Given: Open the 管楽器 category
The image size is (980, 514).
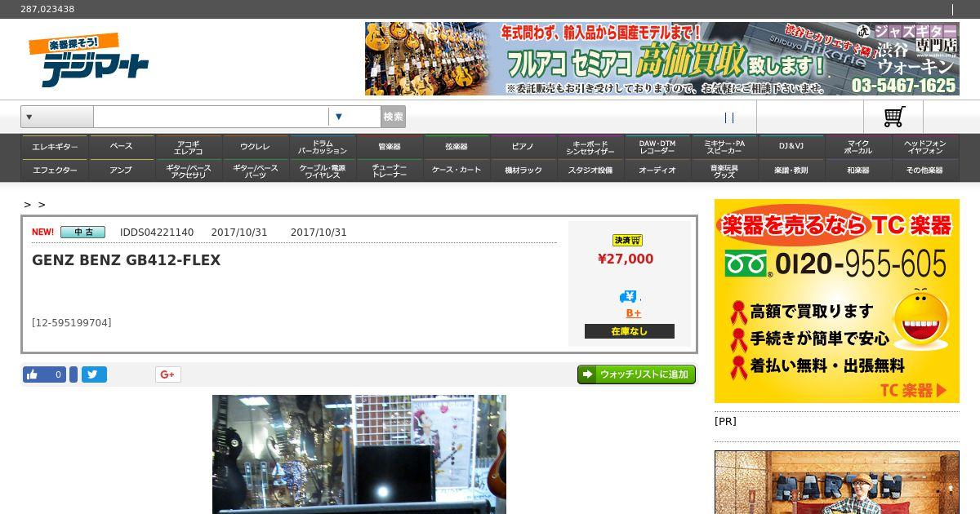Looking at the screenshot, I should click(389, 147).
